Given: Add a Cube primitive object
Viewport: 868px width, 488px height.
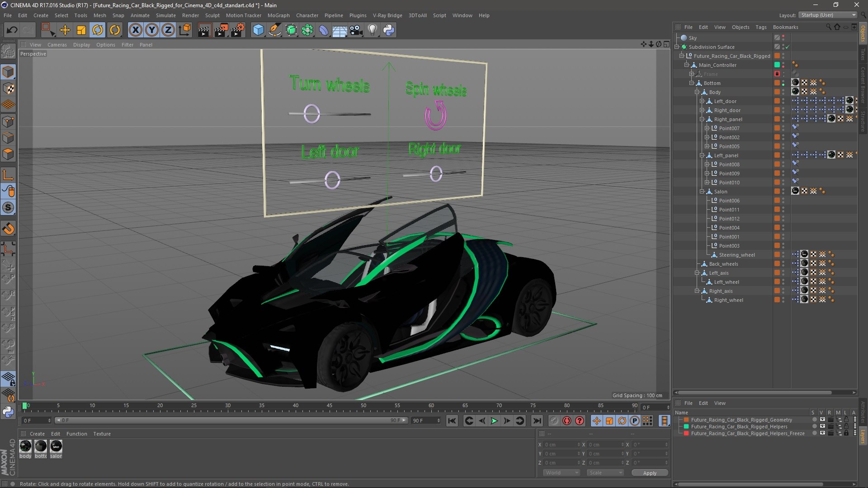Looking at the screenshot, I should (x=258, y=30).
